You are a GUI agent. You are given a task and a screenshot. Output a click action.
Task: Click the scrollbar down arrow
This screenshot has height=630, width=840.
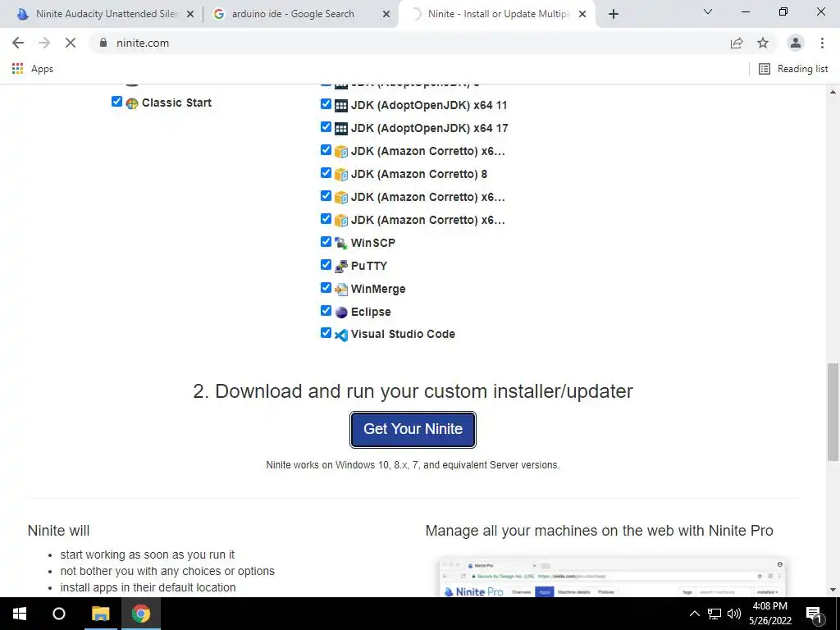(x=833, y=589)
